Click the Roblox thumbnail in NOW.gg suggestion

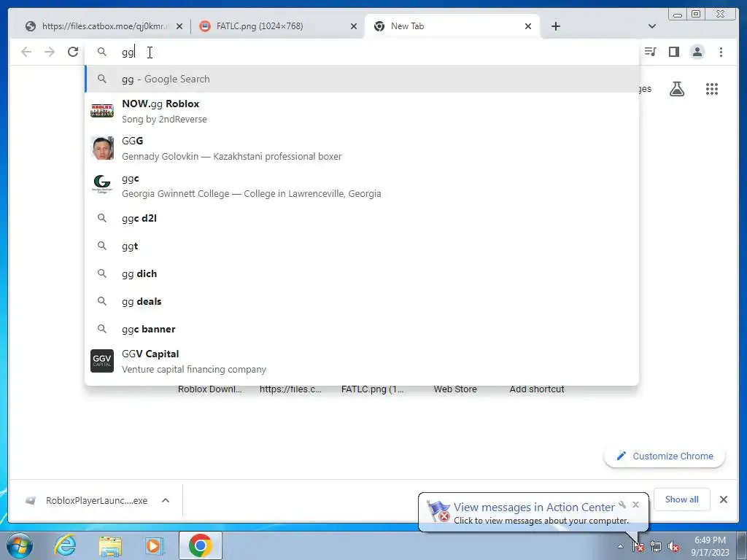pyautogui.click(x=102, y=111)
